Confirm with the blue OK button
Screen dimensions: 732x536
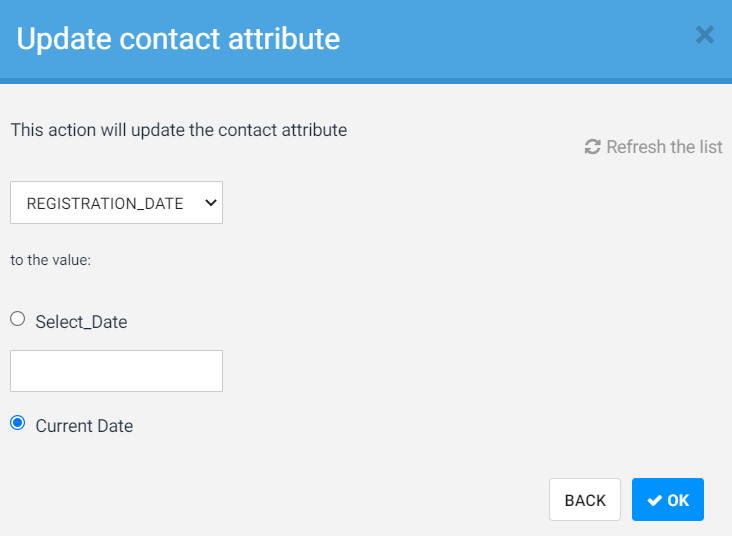pos(668,500)
